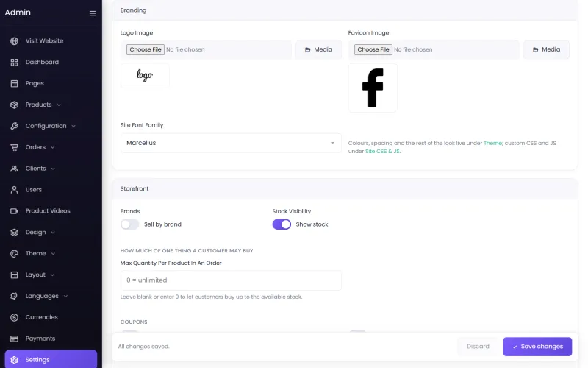The image size is (588, 368).
Task: Click the Max Quantity Per Product field
Action: (231, 280)
